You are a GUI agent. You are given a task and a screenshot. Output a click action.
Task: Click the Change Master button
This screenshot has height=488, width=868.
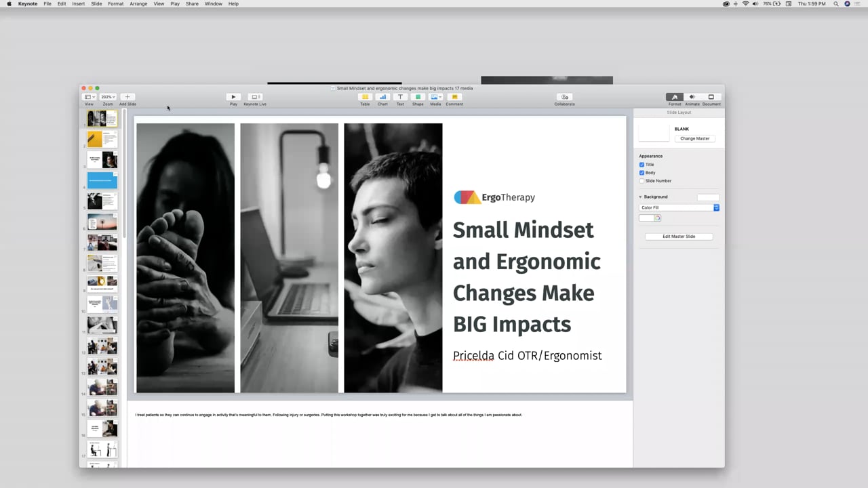coord(694,138)
